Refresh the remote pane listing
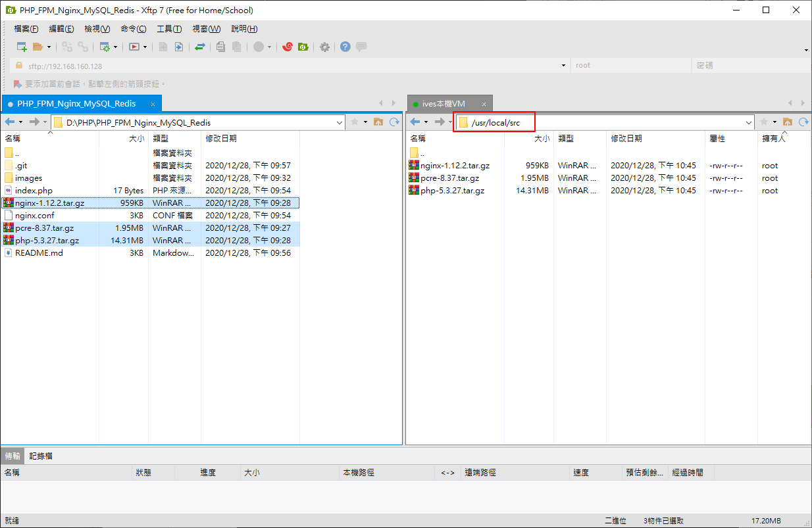This screenshot has width=812, height=528. pyautogui.click(x=803, y=122)
